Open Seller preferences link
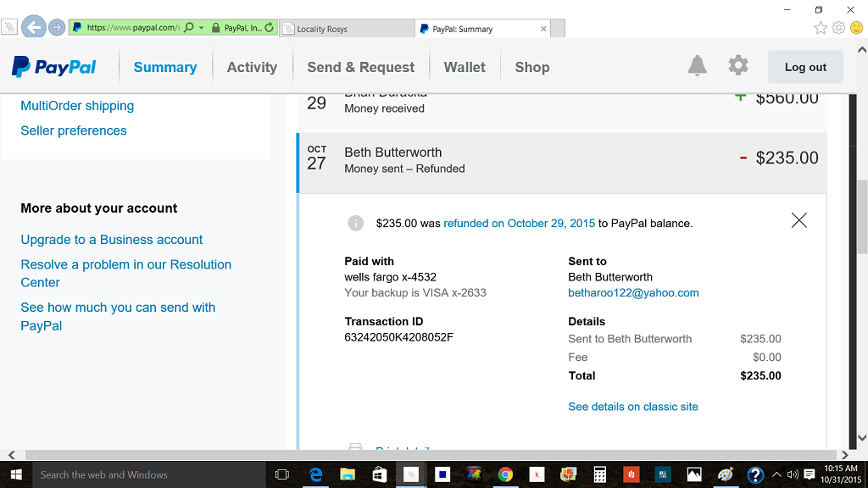 click(74, 130)
